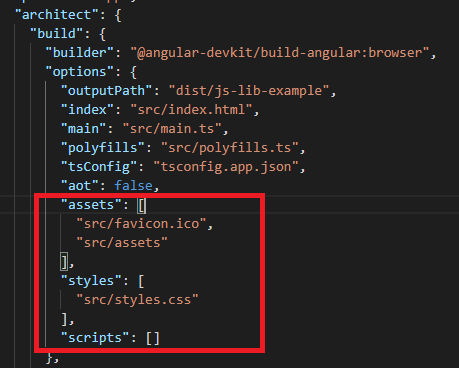The width and height of the screenshot is (459, 368).
Task: Click the "dist/js-lib-example" value
Action: point(249,91)
